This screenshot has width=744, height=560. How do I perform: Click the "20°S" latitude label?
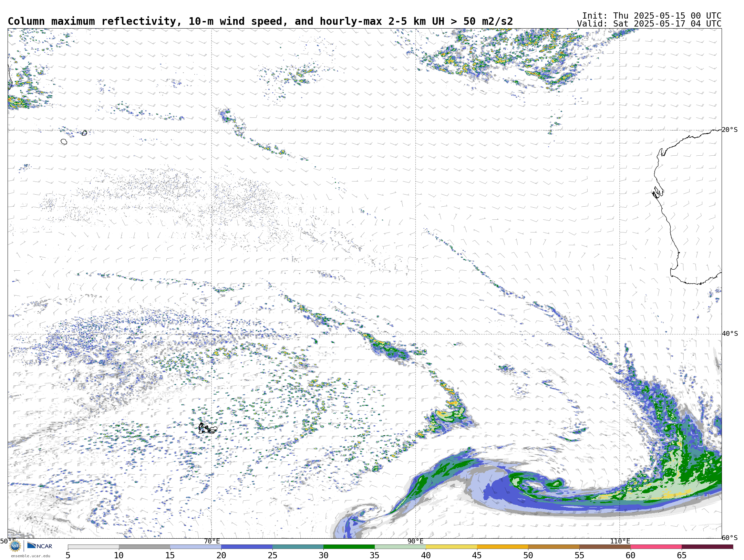click(730, 130)
